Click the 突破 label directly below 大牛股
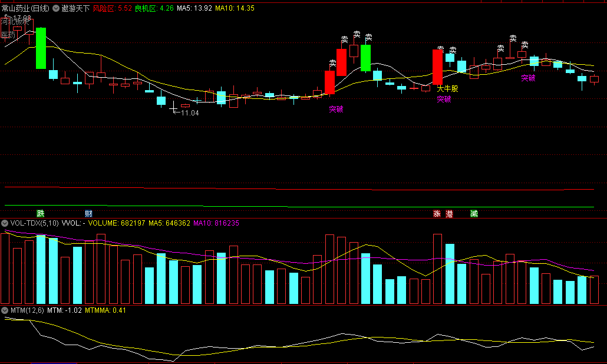The height and width of the screenshot is (364, 607). [x=444, y=100]
